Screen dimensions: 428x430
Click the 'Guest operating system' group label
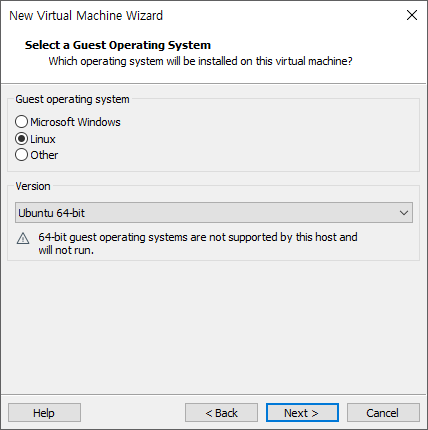[x=72, y=99]
